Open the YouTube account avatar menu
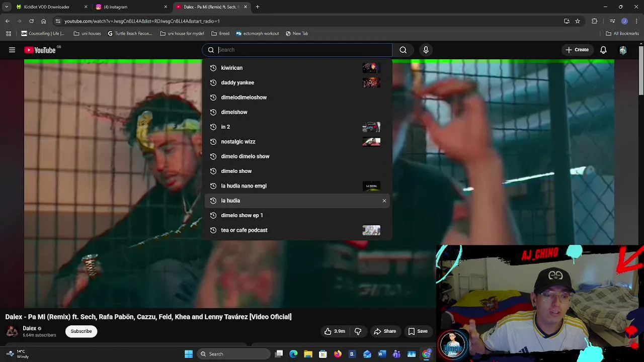 pos(623,50)
